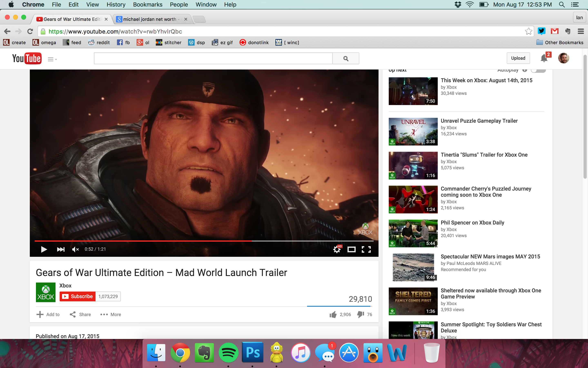Open iTunes from dock
The height and width of the screenshot is (368, 588).
(301, 353)
